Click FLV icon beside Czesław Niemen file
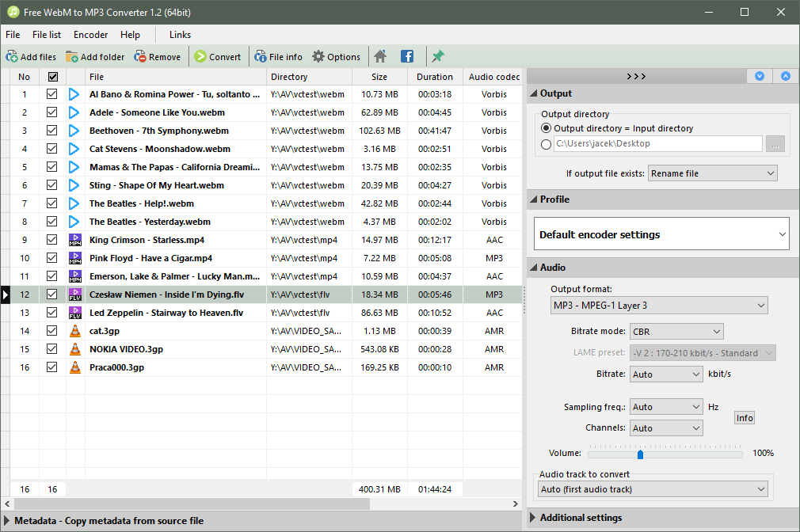 75,294
